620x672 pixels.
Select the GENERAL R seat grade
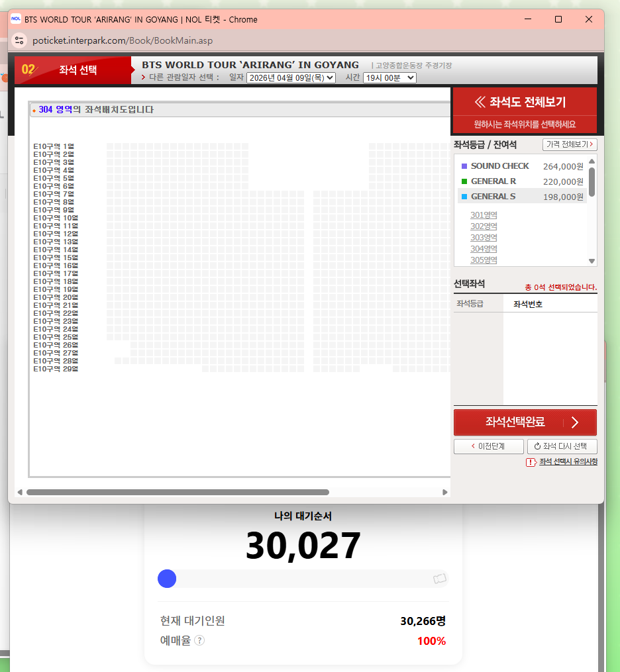click(493, 181)
